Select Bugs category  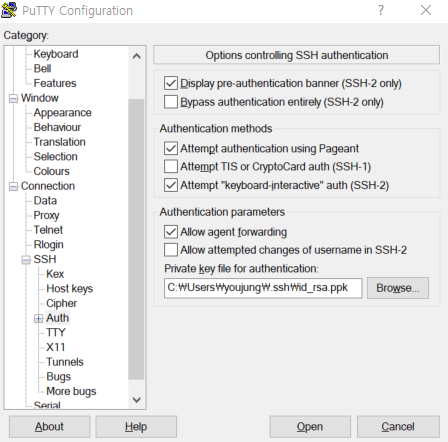(x=59, y=377)
